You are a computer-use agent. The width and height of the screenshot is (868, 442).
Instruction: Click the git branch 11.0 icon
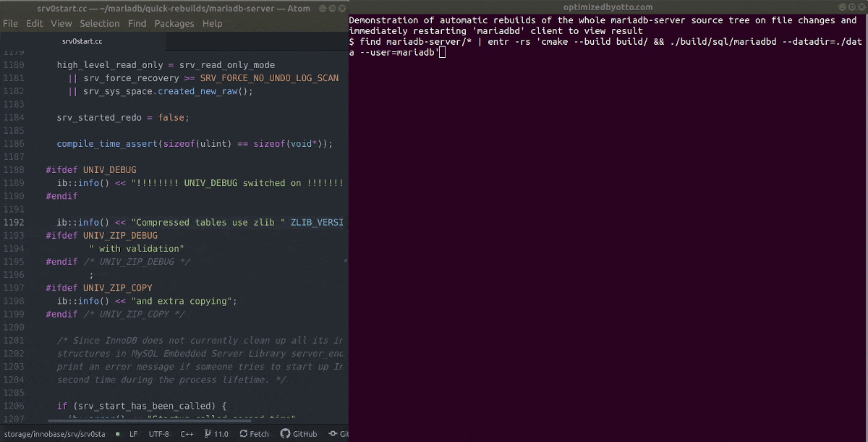208,434
